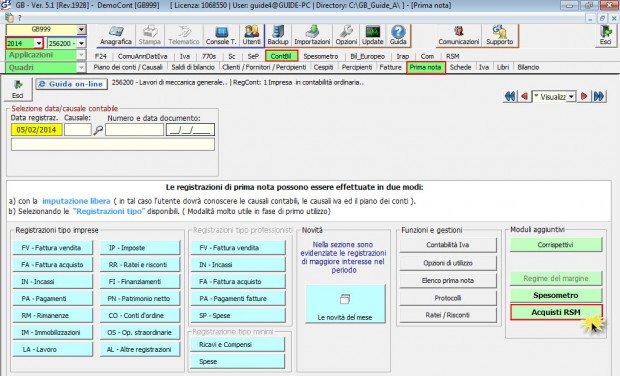Open Contabilità Iva function
This screenshot has width=620, height=376.
(x=448, y=245)
